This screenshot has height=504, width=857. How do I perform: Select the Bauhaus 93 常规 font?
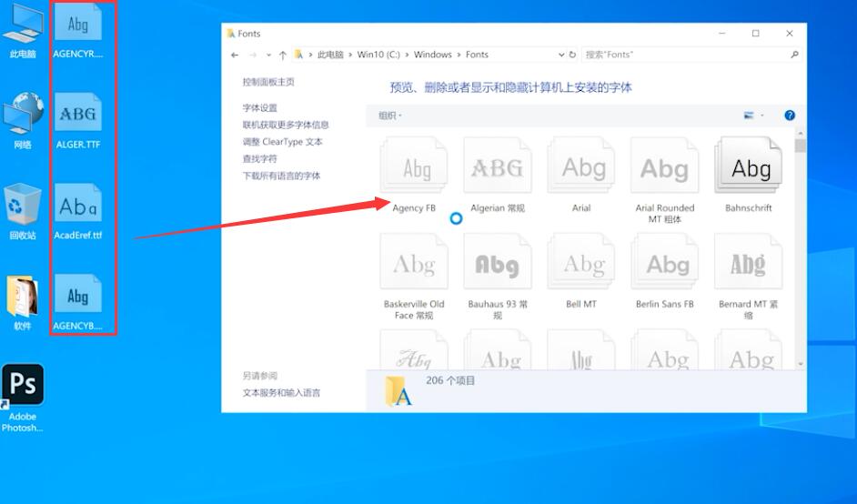(x=498, y=277)
